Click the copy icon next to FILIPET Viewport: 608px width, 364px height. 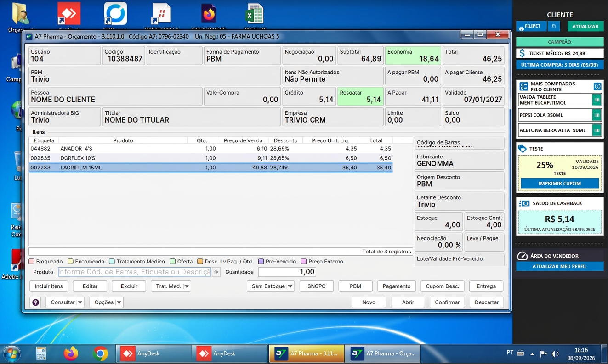pos(554,27)
